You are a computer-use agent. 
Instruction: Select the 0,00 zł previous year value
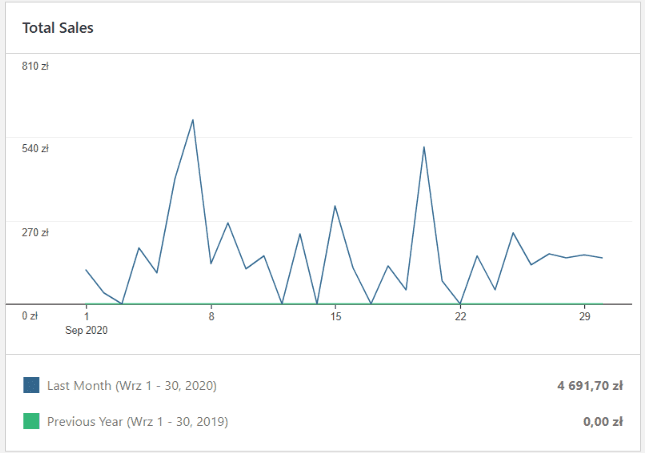pyautogui.click(x=603, y=421)
